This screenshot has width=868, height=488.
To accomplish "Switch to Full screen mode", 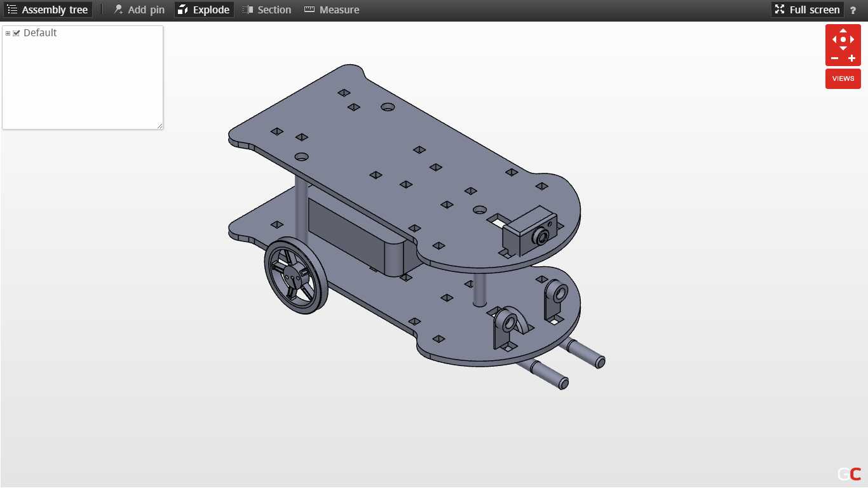I will coord(807,10).
